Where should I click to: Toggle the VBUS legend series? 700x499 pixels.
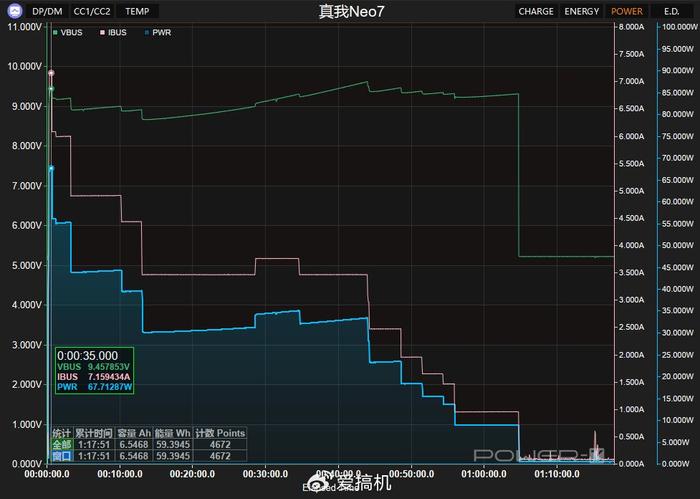67,32
